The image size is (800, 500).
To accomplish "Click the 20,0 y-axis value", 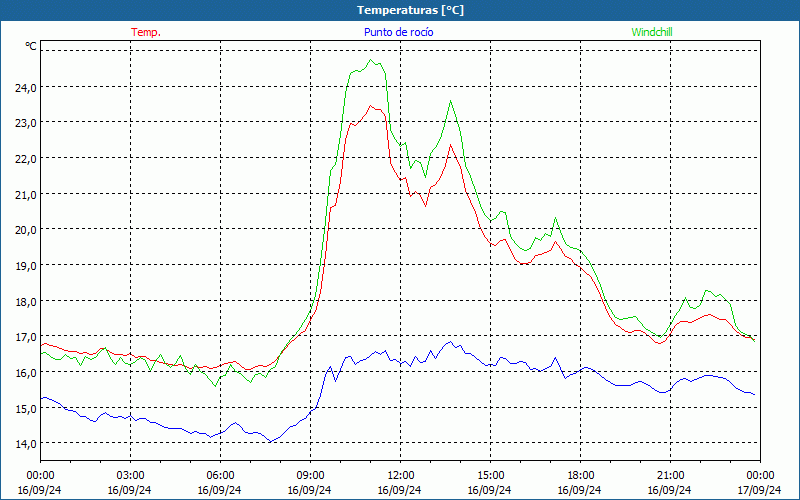I will coord(26,230).
